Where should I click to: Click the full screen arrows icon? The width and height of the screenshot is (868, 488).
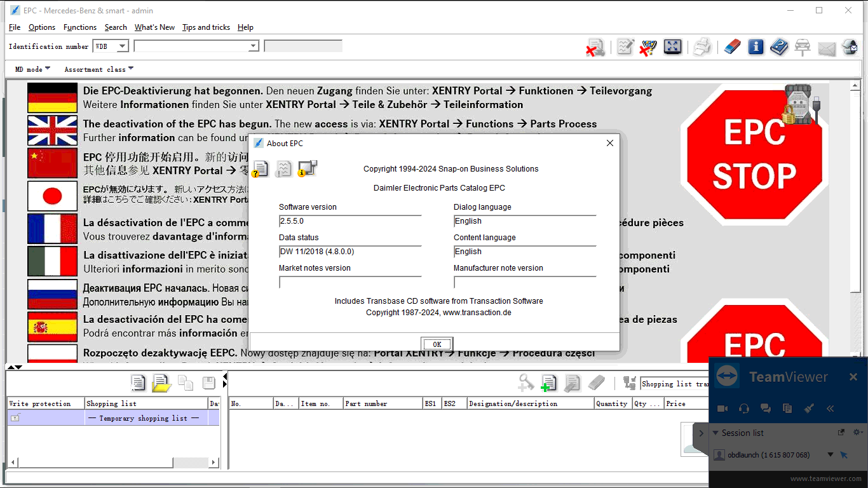coord(672,47)
